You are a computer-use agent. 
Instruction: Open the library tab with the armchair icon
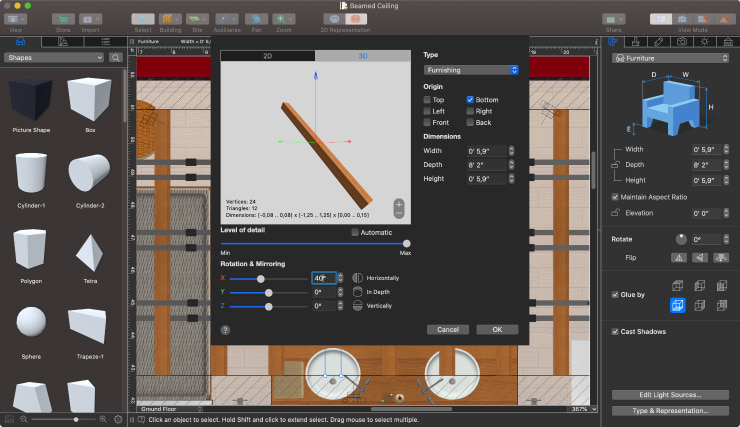pos(20,42)
